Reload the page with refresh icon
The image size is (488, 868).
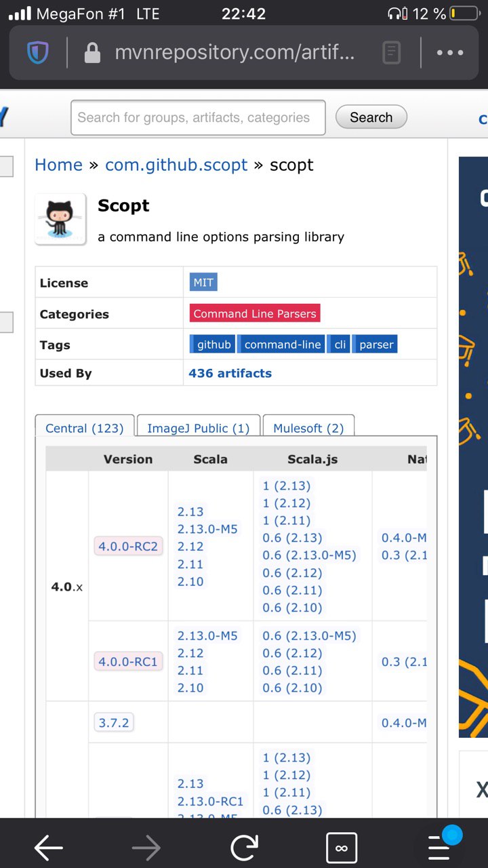coord(244,847)
